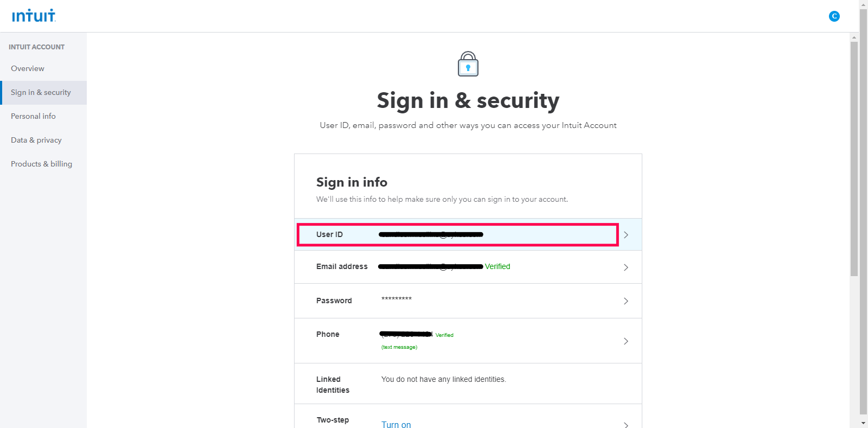The width and height of the screenshot is (868, 428).
Task: Expand the Phone row chevron
Action: (x=626, y=341)
